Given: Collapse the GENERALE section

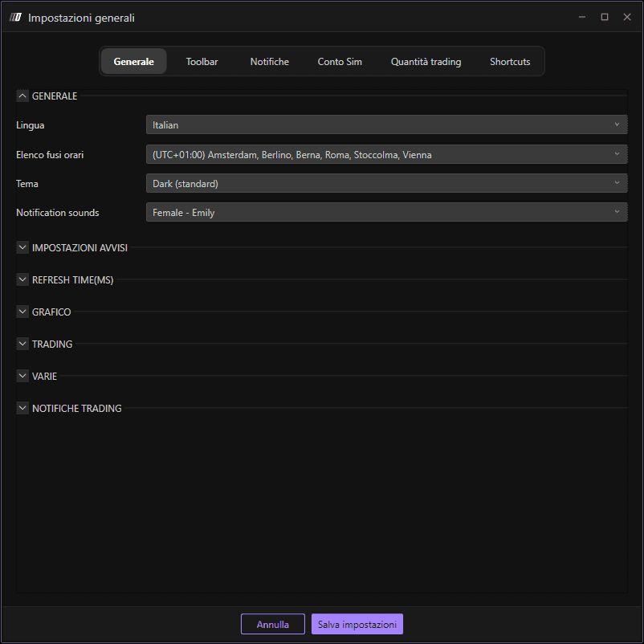Looking at the screenshot, I should pos(22,96).
